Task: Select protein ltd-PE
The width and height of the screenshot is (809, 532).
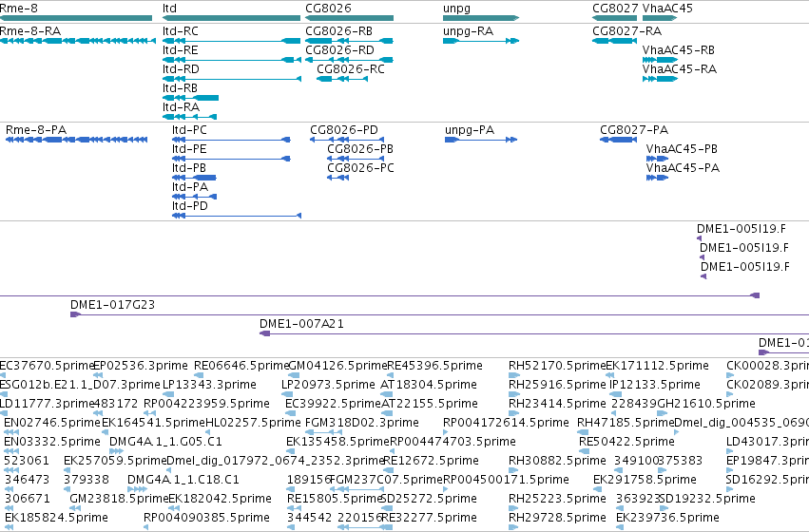Action: [x=231, y=159]
